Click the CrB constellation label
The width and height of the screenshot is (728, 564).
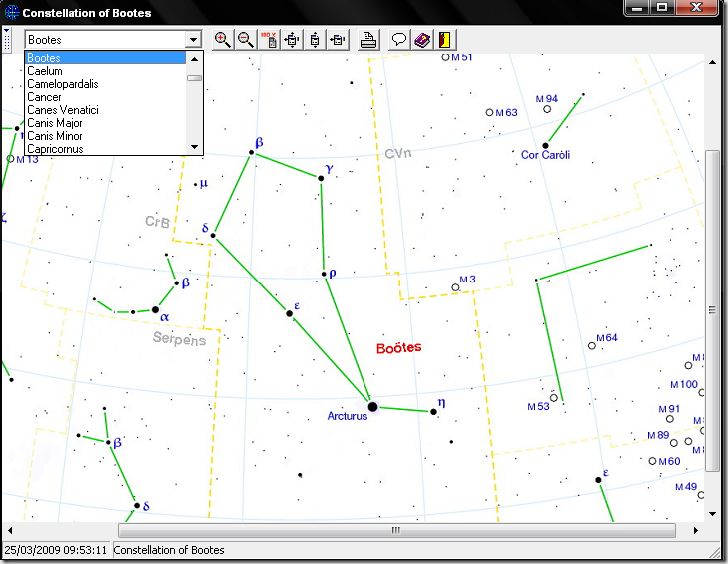pos(157,222)
